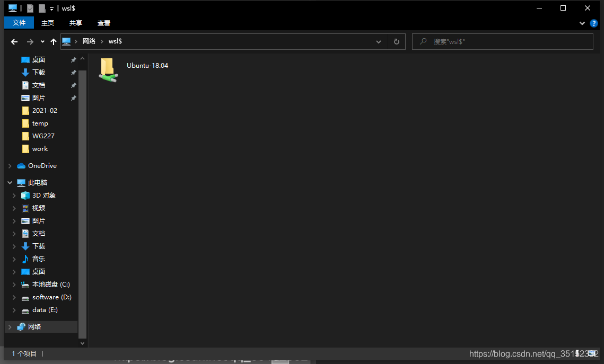Viewport: 604px width, 364px height.
Task: Collapse the 此电脑 tree node
Action: click(10, 182)
